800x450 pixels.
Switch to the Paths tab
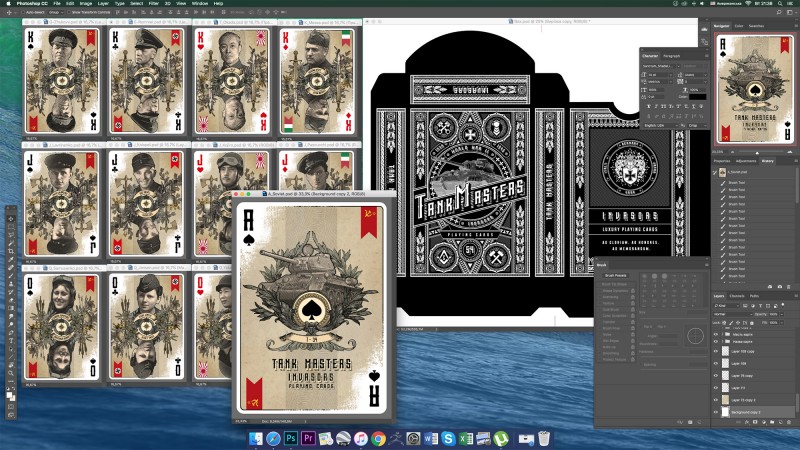point(755,296)
